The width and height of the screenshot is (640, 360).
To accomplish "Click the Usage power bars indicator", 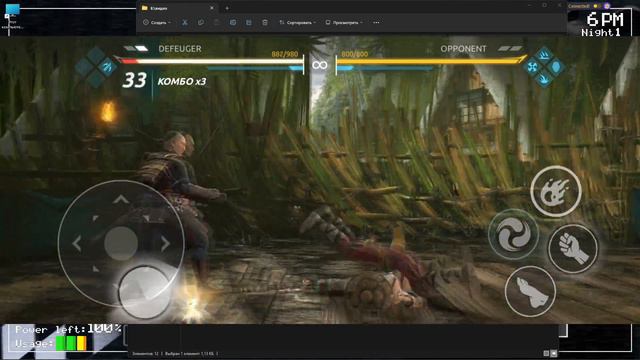I will (51, 343).
